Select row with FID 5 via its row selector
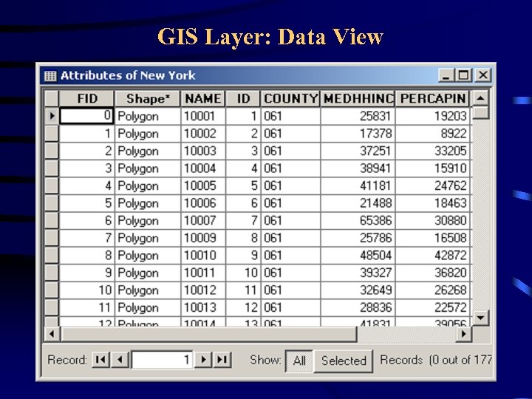532x399 pixels. coord(52,203)
